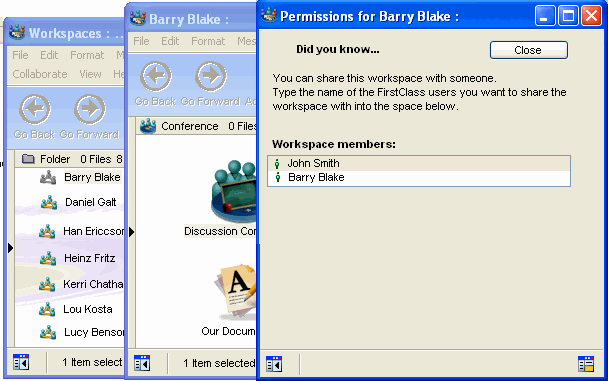This screenshot has width=608, height=381.
Task: Click the Close button in Permissions
Action: pos(529,50)
